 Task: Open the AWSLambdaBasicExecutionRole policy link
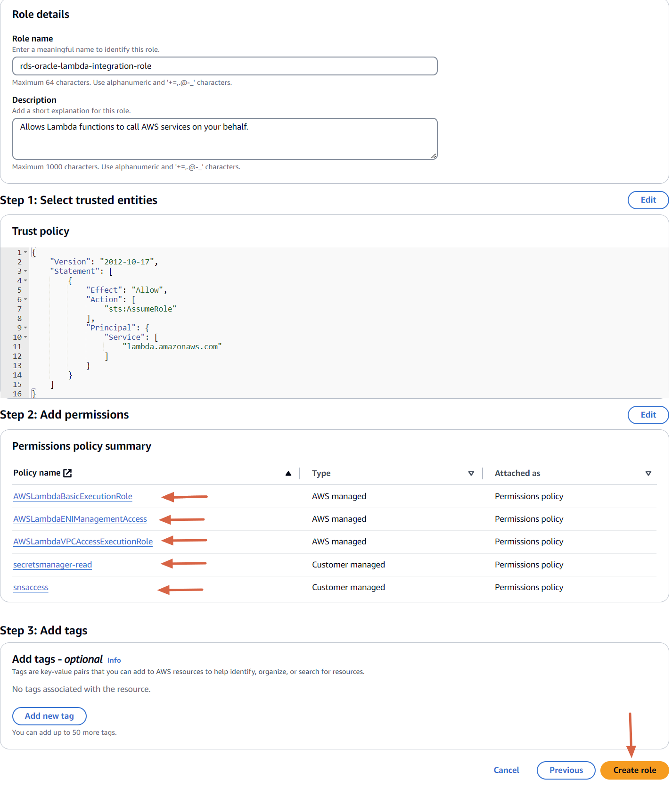[x=73, y=496]
